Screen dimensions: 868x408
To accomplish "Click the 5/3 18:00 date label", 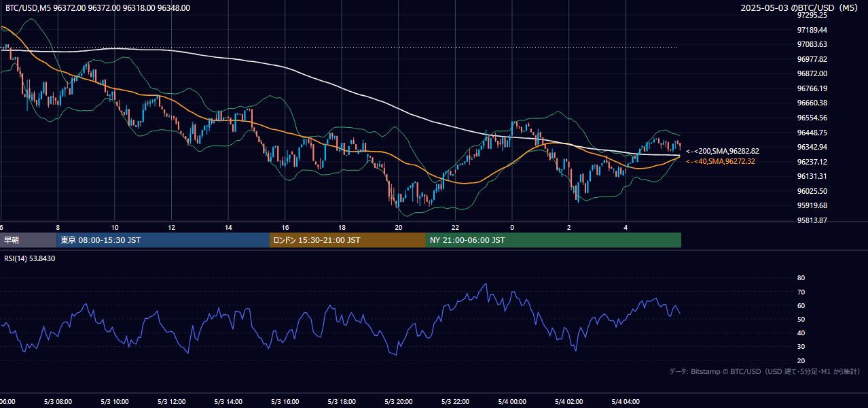I will click(x=342, y=402).
